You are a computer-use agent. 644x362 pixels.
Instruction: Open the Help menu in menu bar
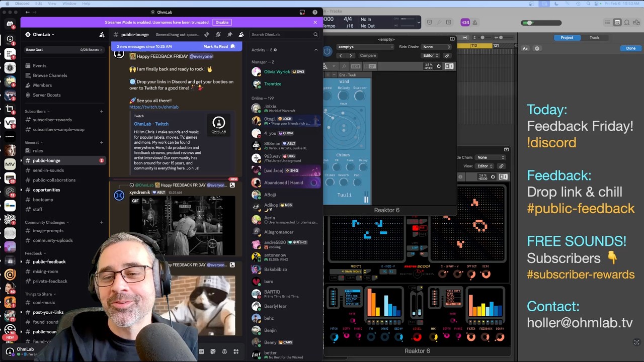click(86, 4)
